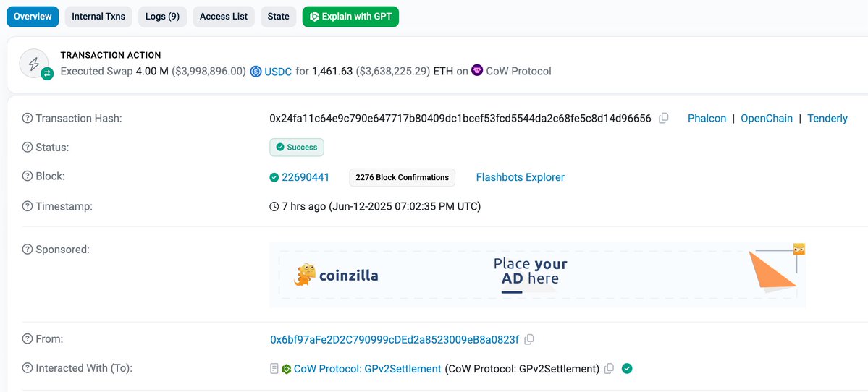
Task: Open block 22690441 link
Action: tap(306, 177)
